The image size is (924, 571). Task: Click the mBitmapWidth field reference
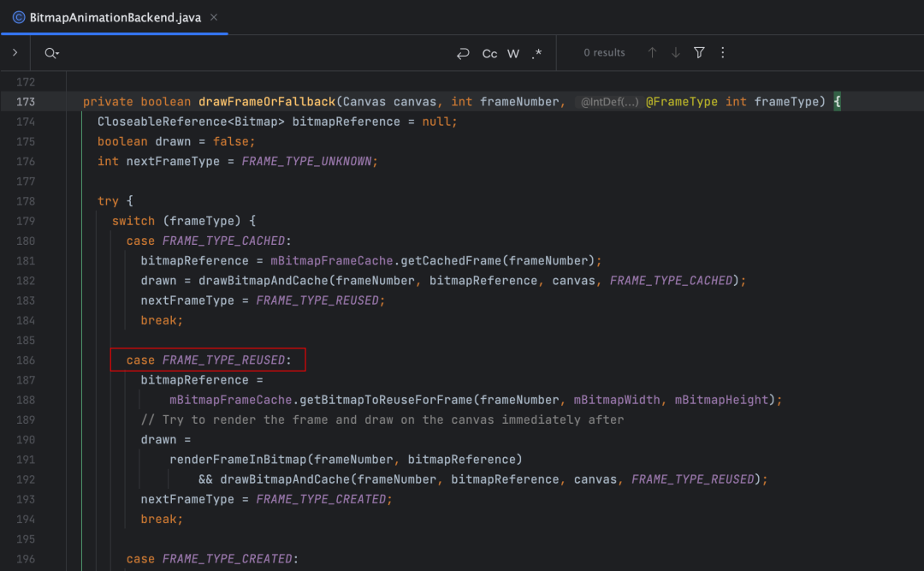(617, 400)
